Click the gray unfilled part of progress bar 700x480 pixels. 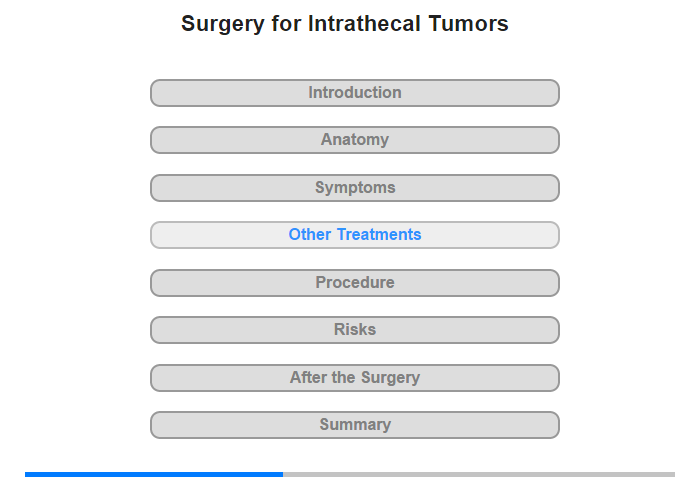[x=479, y=474]
